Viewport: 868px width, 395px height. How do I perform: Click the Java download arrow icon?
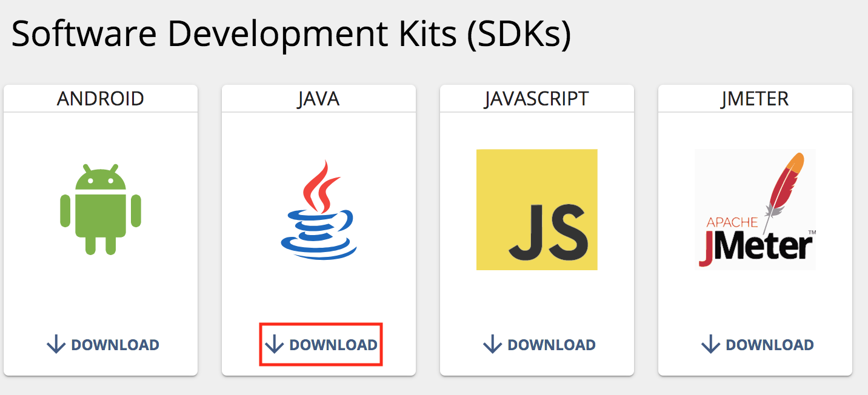click(x=275, y=345)
